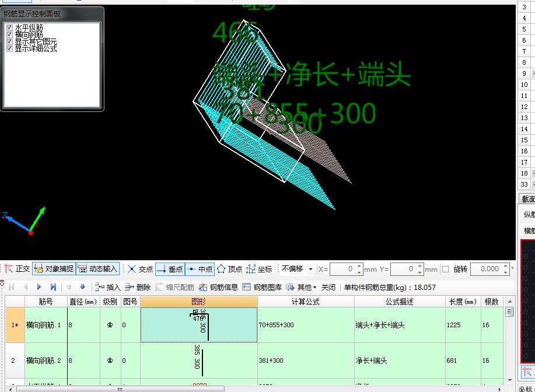Toggle 对象捕捉 object snap
This screenshot has height=392, width=535.
click(x=54, y=269)
